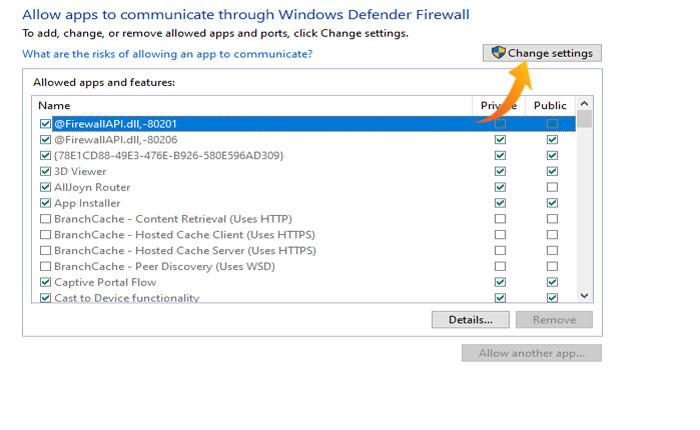Toggle Captive Portal Flow Public checkbox
Image resolution: width=700 pixels, height=430 pixels.
[x=551, y=283]
